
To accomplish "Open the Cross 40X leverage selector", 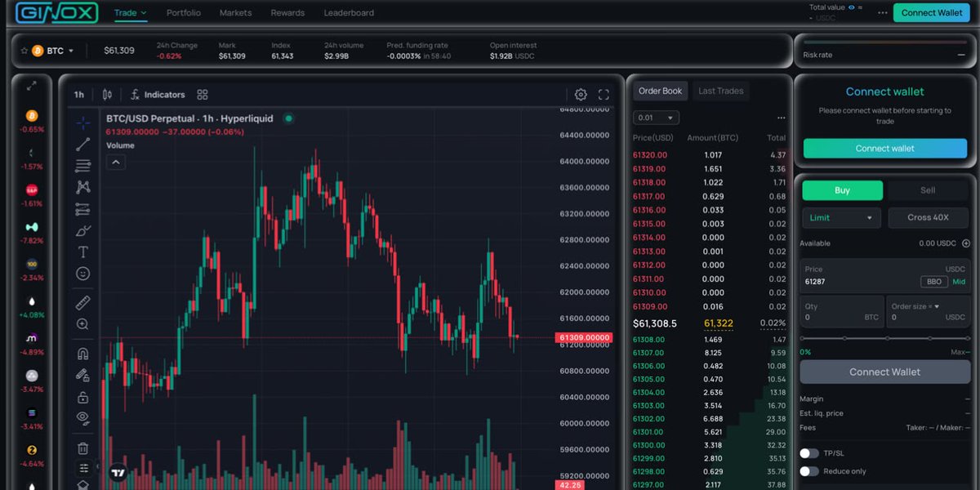I will (x=928, y=218).
